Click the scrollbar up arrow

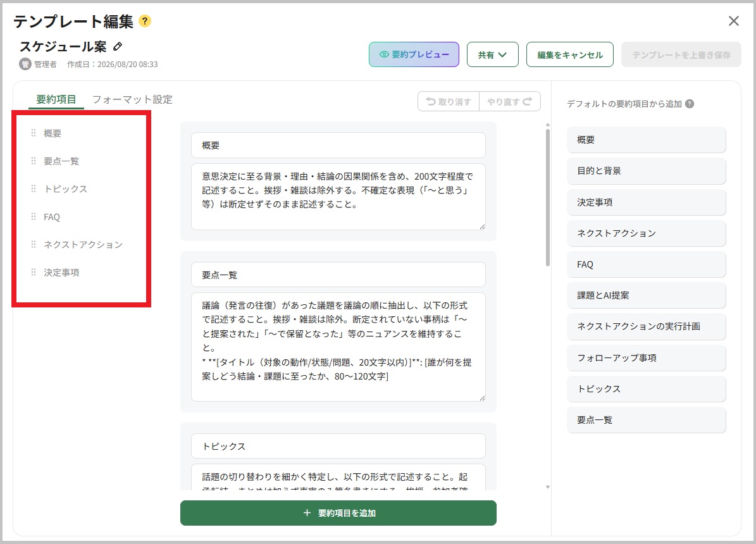pos(548,125)
